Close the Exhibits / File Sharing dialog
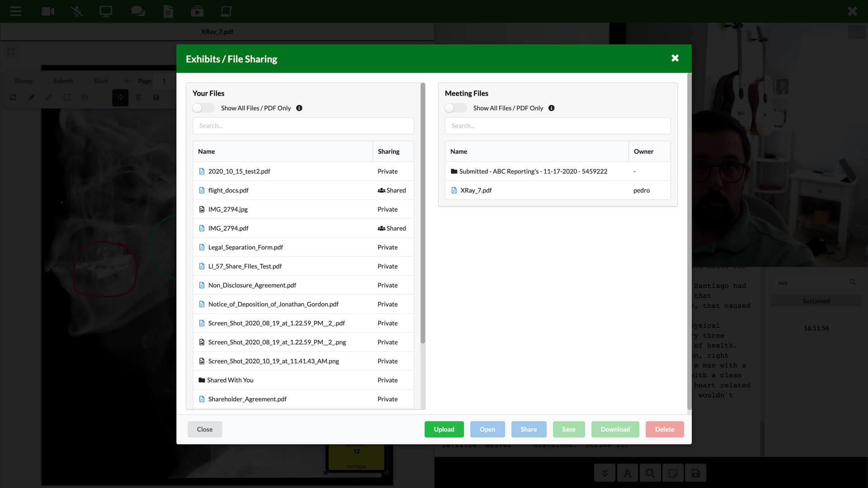This screenshot has width=868, height=488. (675, 58)
